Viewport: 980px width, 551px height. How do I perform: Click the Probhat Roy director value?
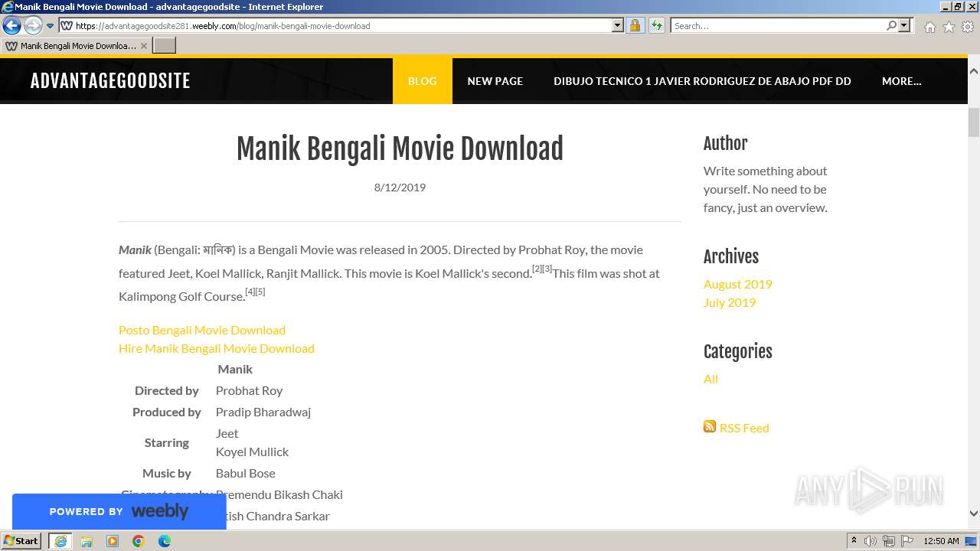pos(250,390)
